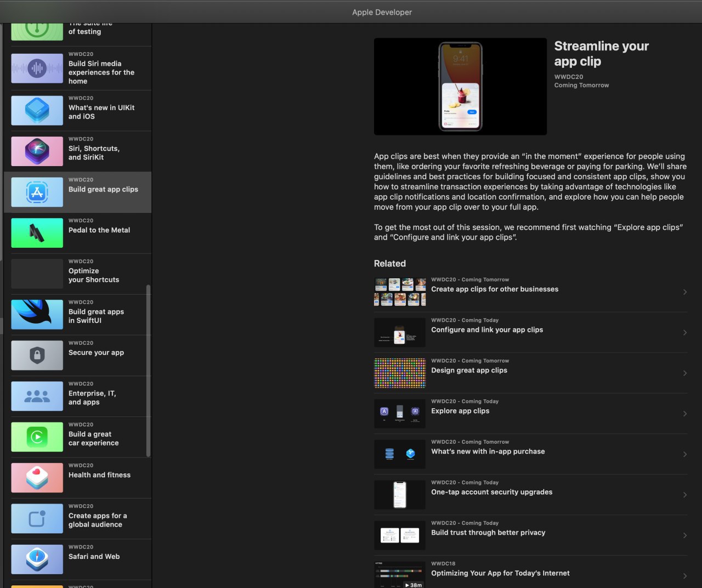Click chevron beside Design great app clips
The image size is (702, 588).
tap(685, 373)
